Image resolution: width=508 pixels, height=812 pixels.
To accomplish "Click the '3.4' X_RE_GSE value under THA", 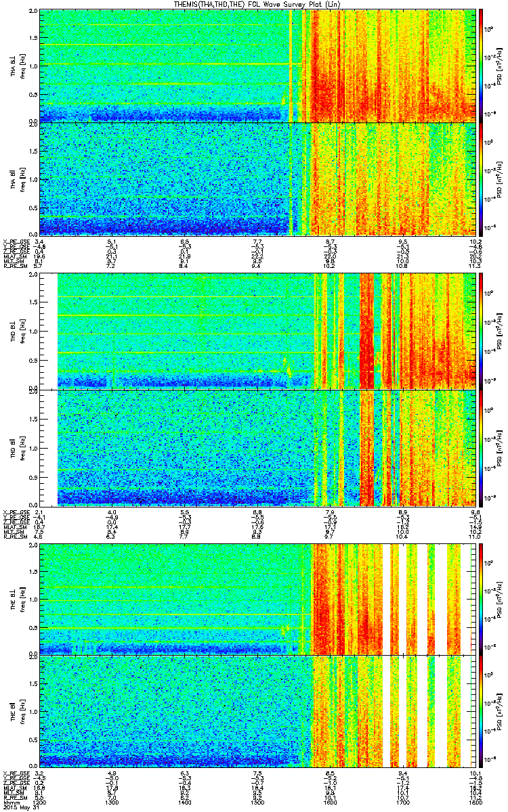I will (40, 241).
